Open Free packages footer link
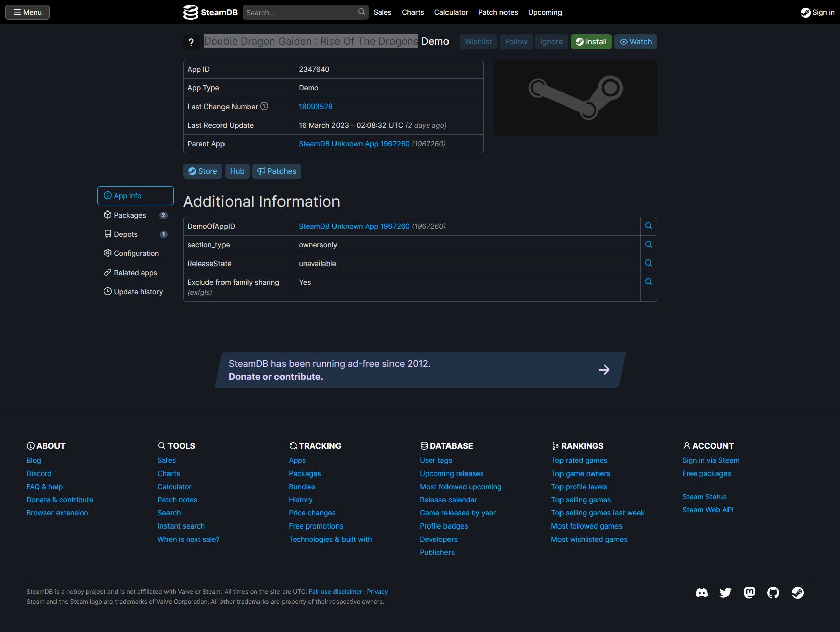The image size is (840, 632). coord(706,473)
